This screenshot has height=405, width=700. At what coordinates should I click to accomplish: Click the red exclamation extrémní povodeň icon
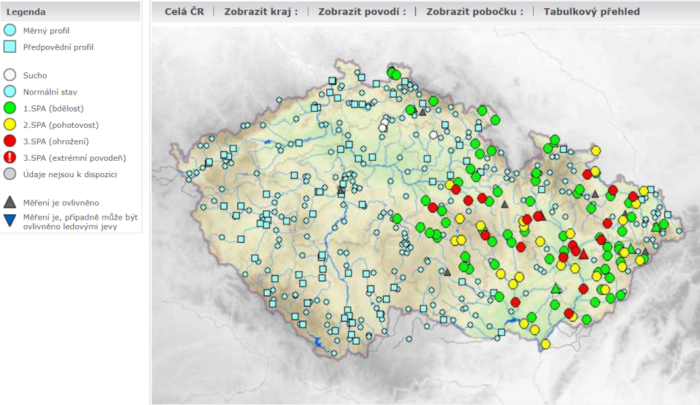click(10, 158)
